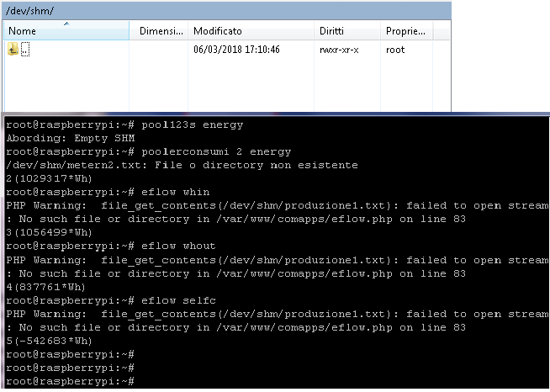Select the 06/03/2018 17:10:46 date cell

pyautogui.click(x=237, y=50)
